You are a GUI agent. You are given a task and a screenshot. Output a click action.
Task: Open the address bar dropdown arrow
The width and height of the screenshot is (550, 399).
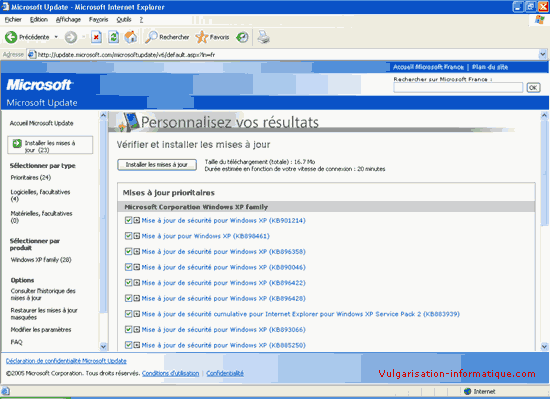click(x=542, y=54)
